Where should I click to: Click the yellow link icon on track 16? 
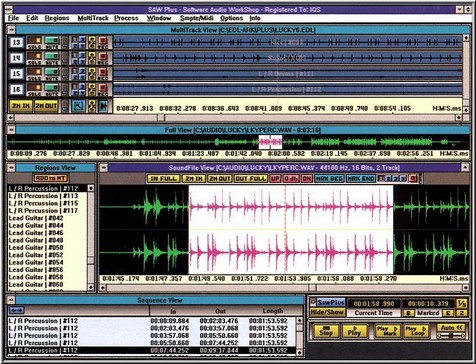[x=92, y=89]
